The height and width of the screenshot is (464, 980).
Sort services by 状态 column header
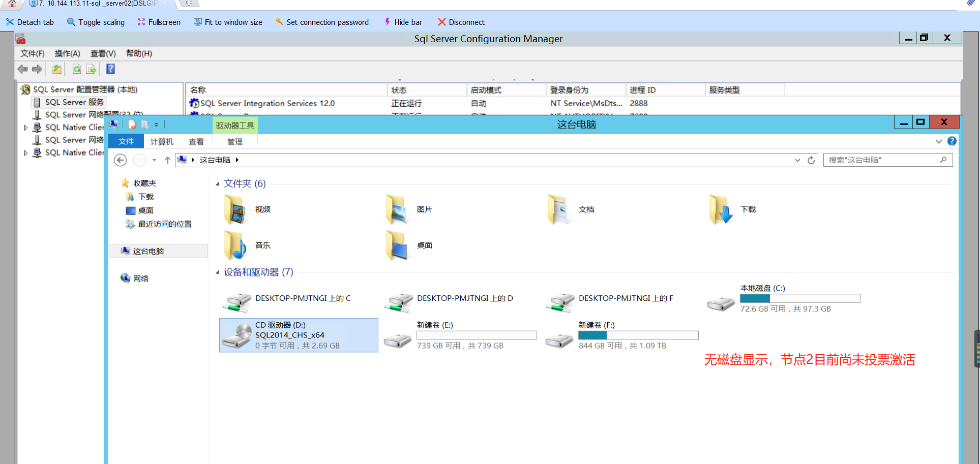tap(427, 90)
